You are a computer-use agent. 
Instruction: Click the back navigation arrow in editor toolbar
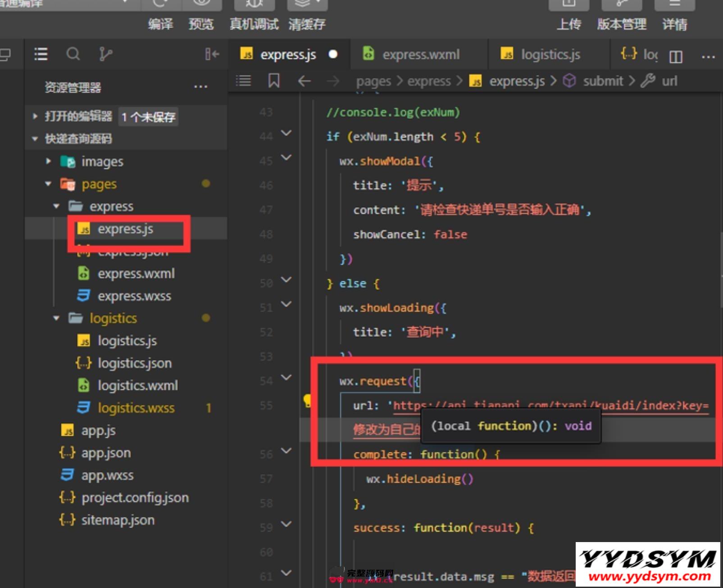(x=305, y=81)
